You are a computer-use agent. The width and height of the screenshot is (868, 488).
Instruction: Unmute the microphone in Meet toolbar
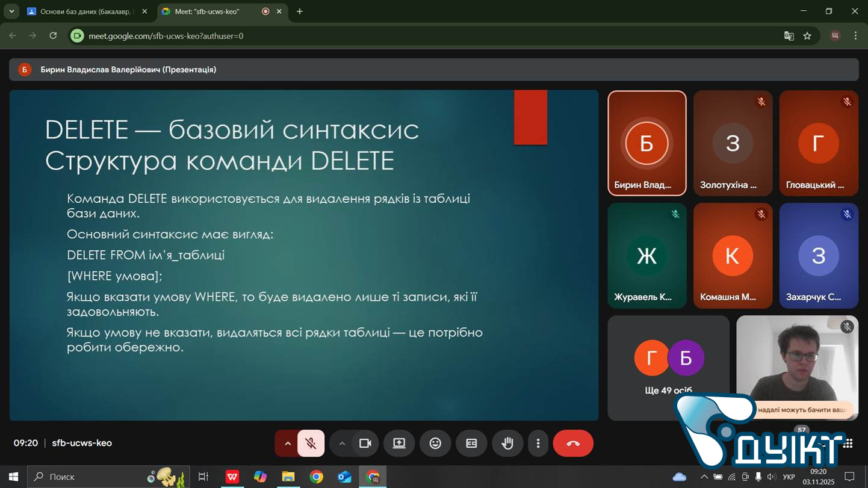coord(311,443)
